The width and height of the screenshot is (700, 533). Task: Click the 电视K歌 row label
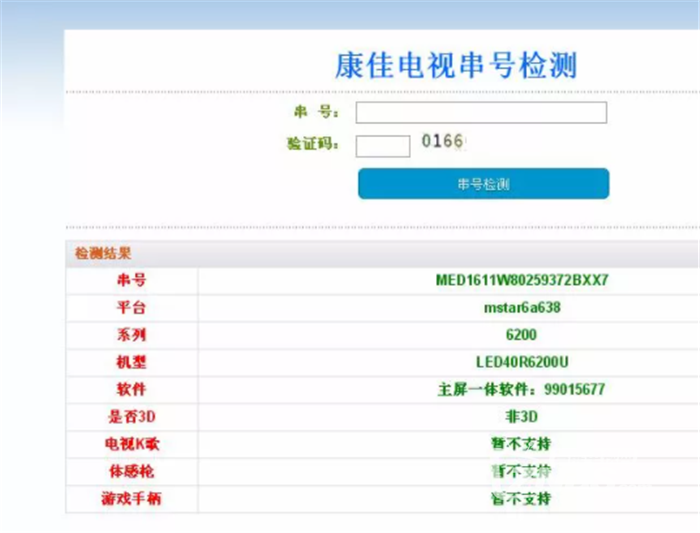pyautogui.click(x=132, y=444)
